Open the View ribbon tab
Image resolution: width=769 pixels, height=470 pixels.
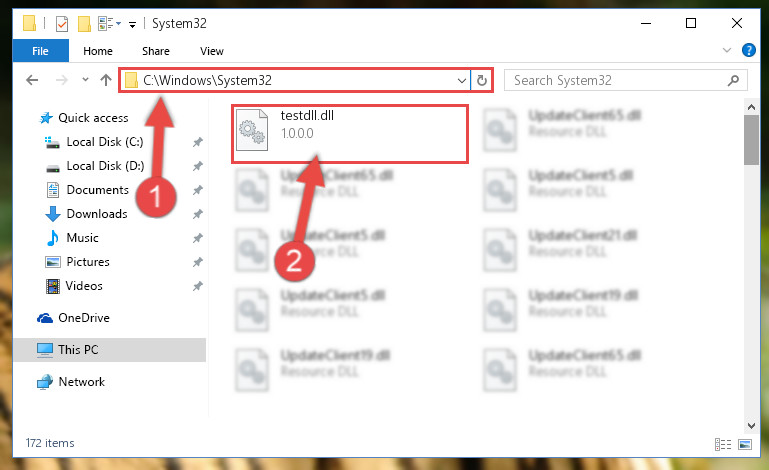[x=212, y=51]
